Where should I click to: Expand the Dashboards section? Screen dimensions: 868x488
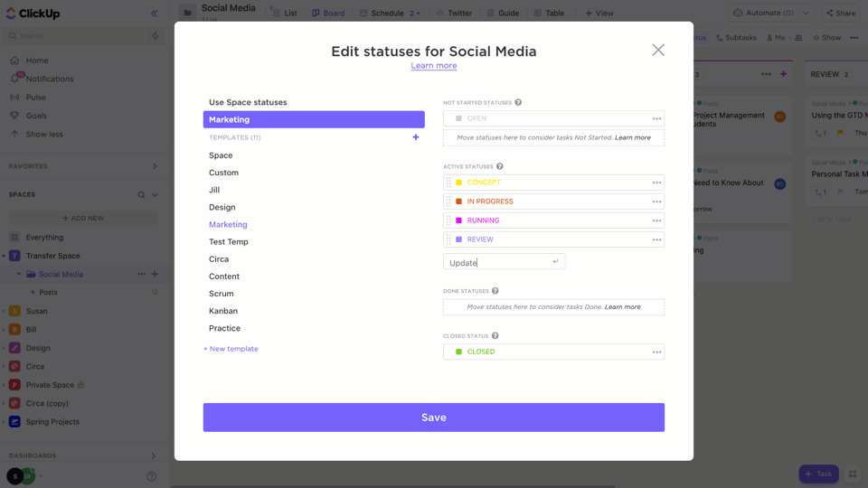(x=154, y=455)
